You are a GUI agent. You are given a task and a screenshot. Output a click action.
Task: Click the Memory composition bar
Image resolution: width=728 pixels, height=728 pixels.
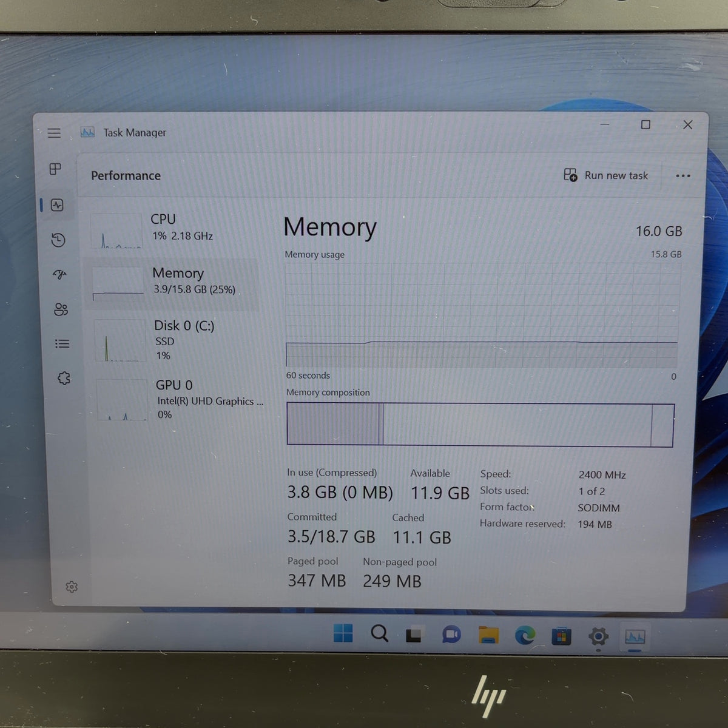pyautogui.click(x=480, y=425)
